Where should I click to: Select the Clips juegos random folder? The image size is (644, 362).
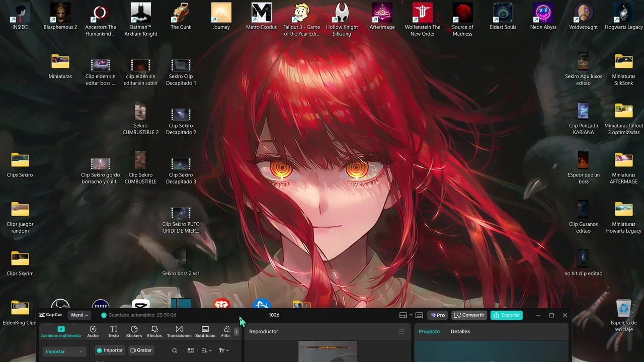coord(20,217)
